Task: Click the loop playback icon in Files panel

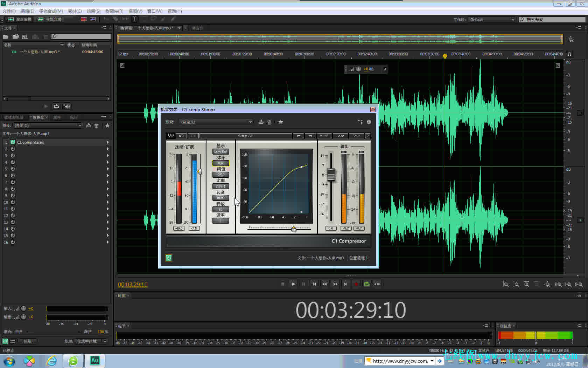Action: [x=56, y=106]
